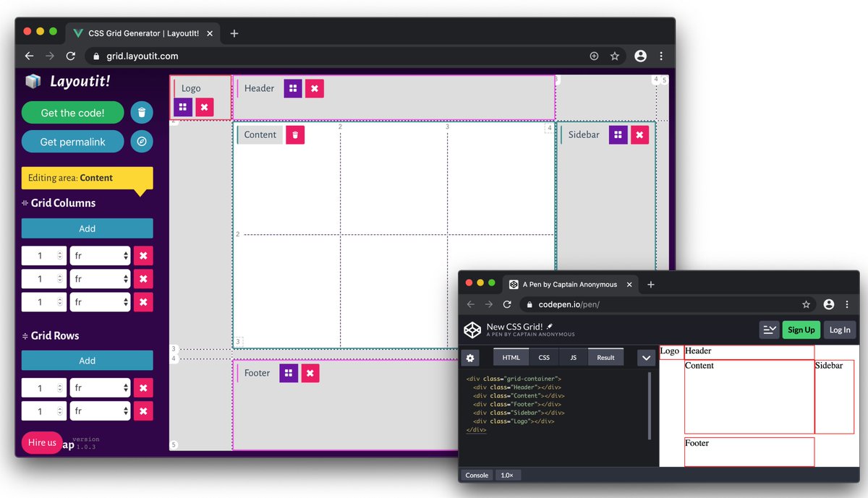Click the trash icon next to Get the code
This screenshot has height=498, width=868.
coord(142,113)
